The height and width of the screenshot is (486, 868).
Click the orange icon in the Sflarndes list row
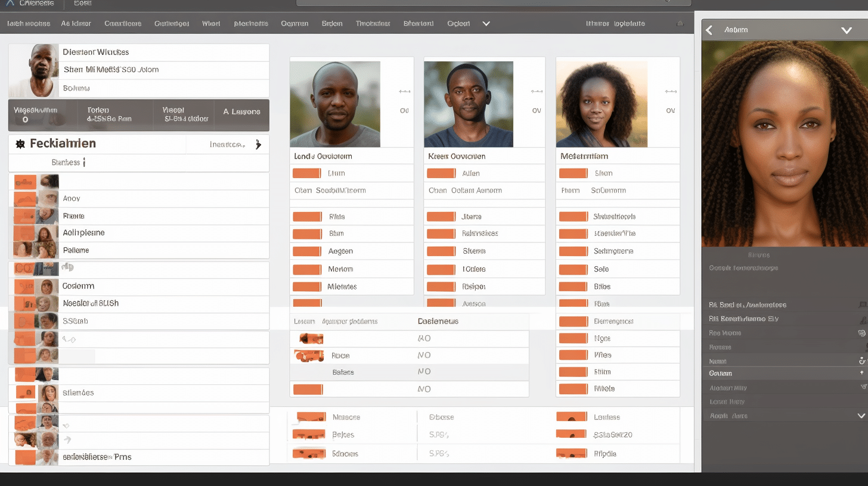pyautogui.click(x=26, y=393)
